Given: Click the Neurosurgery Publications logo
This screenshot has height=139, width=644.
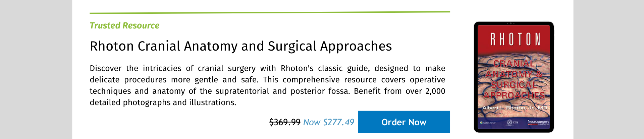Looking at the screenshot, I should coord(538,122).
